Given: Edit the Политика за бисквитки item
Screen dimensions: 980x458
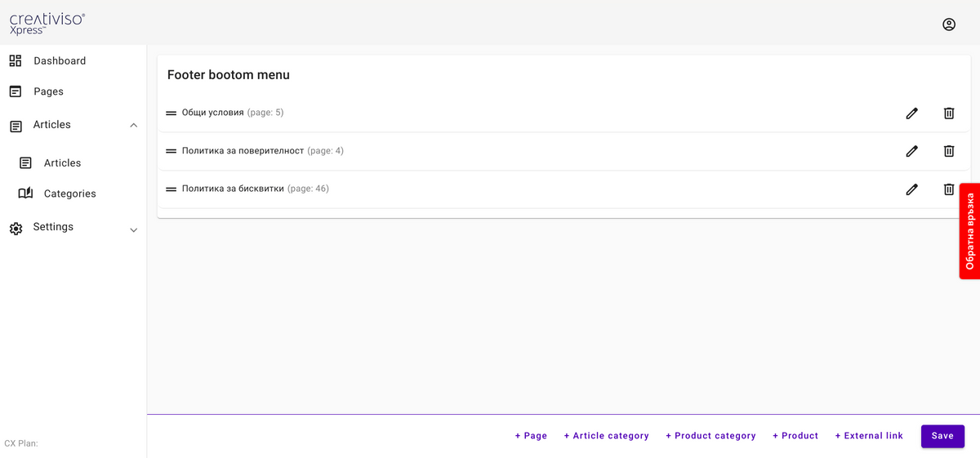Looking at the screenshot, I should coord(911,189).
